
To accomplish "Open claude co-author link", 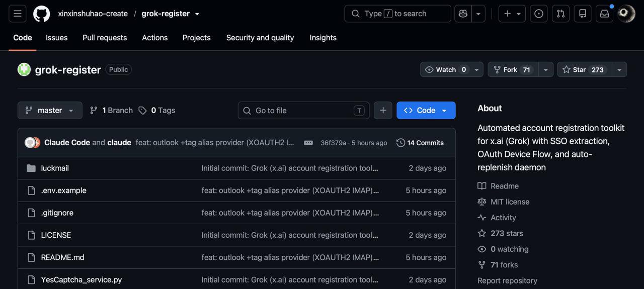I will point(119,142).
